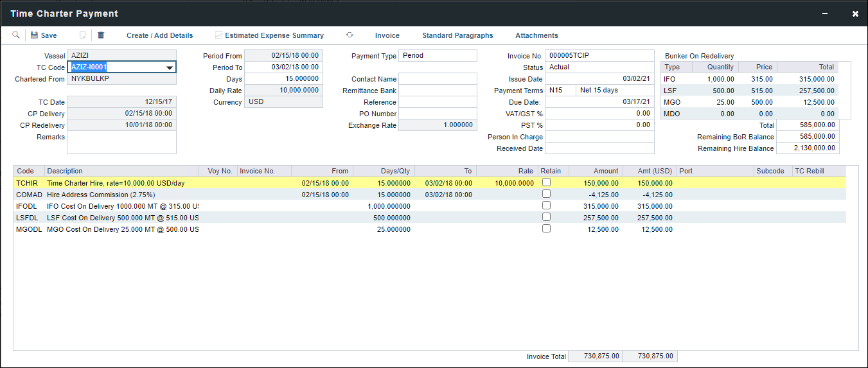Click into the Remarks text box
The height and width of the screenshot is (368, 868).
coord(121,143)
